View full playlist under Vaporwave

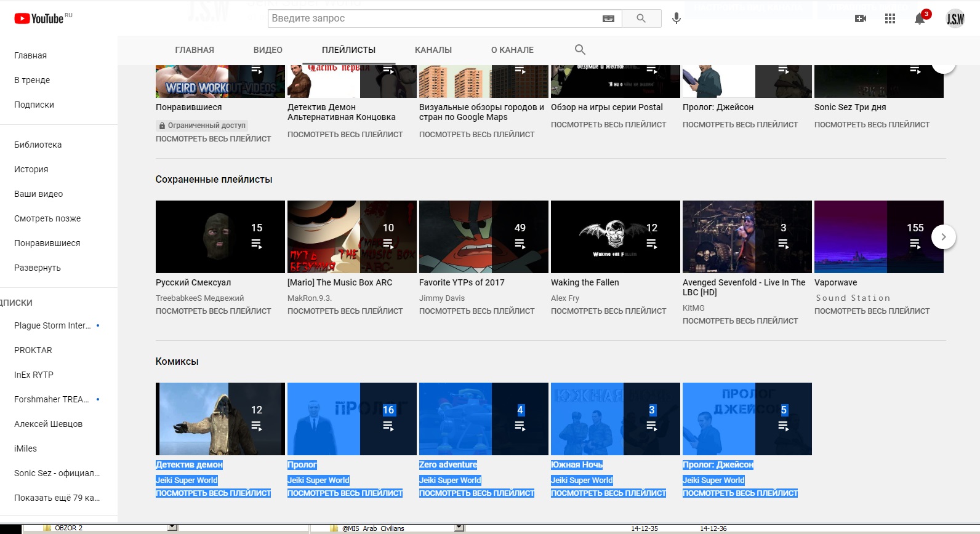click(872, 311)
